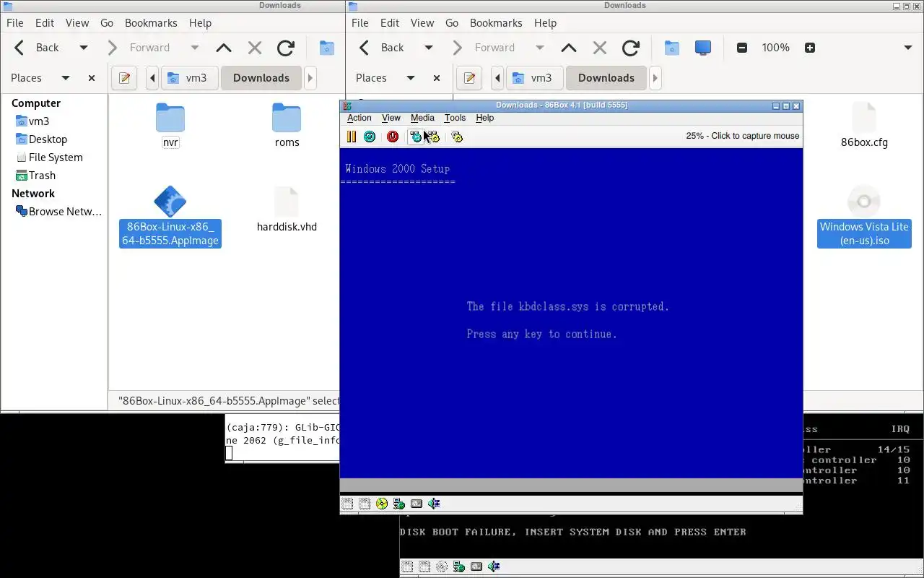Click Back button in left file manager
This screenshot has height=578, width=924.
(x=36, y=48)
